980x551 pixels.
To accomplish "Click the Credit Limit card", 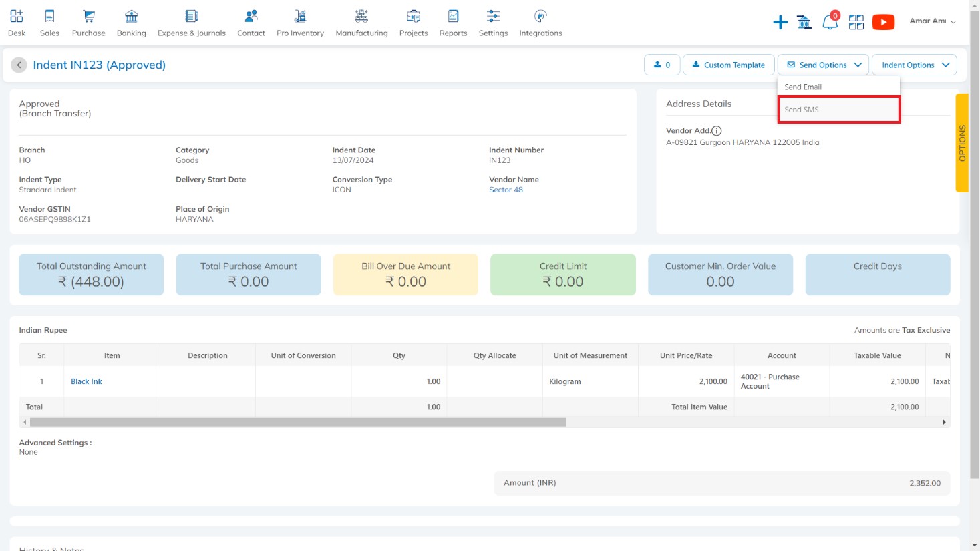I will coord(563,274).
